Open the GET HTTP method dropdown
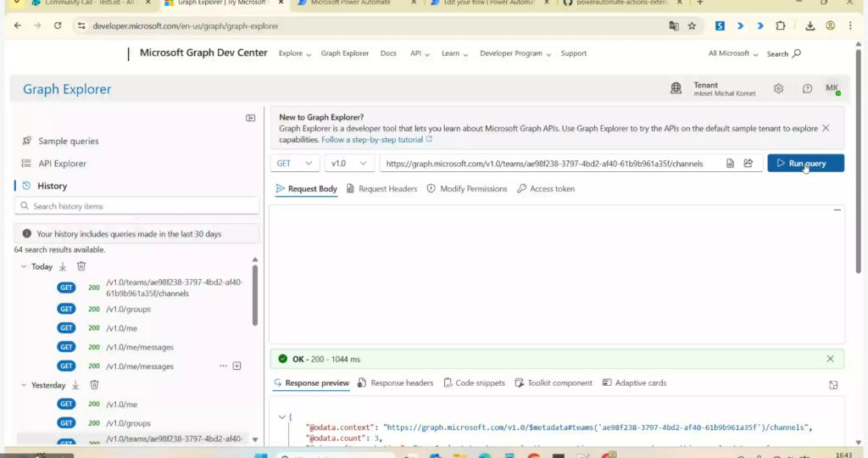868x458 pixels. pos(295,164)
